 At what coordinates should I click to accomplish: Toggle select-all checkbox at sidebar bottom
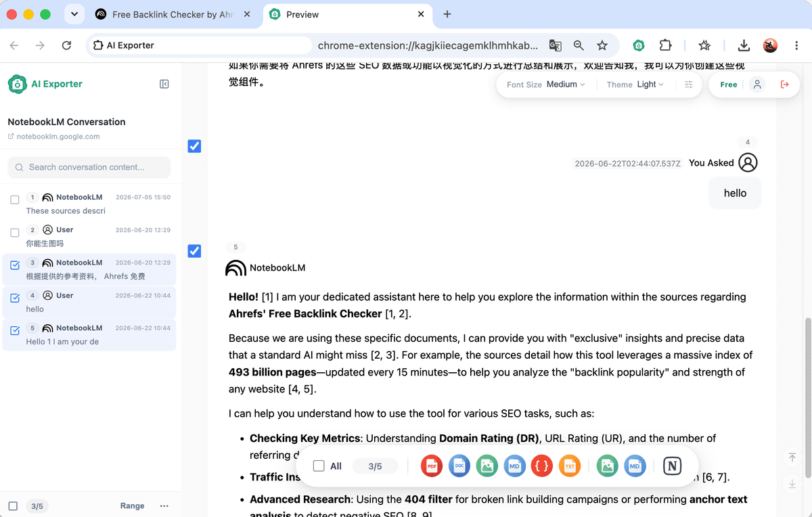click(13, 505)
